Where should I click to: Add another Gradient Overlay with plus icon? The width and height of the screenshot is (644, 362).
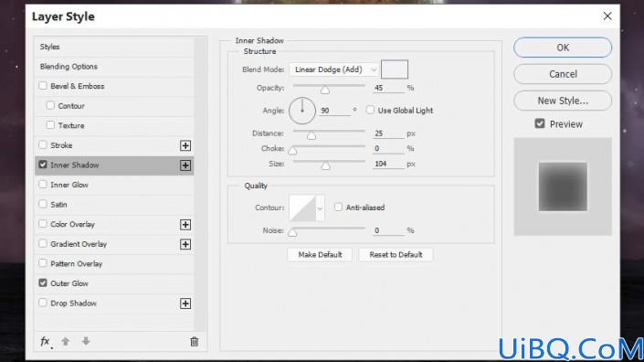[x=185, y=244]
